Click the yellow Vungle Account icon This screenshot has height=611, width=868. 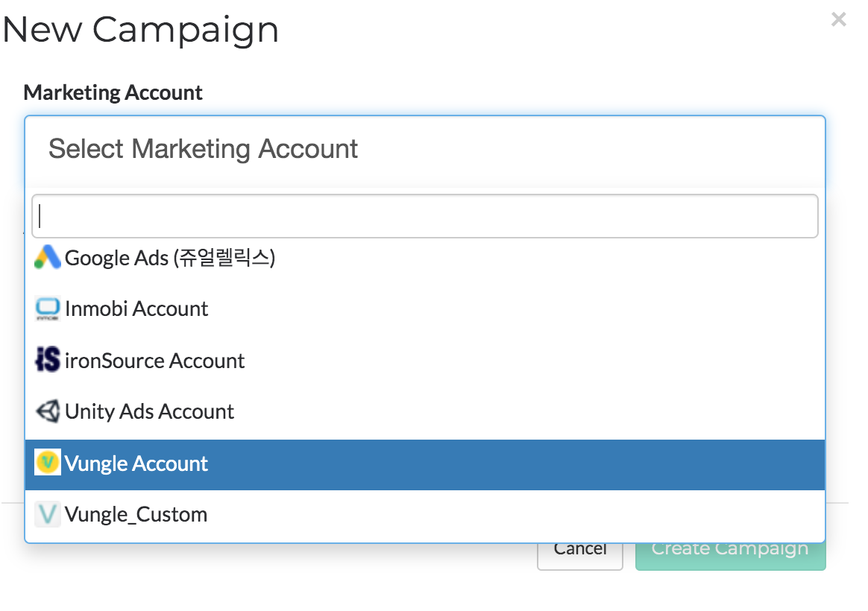click(x=48, y=463)
